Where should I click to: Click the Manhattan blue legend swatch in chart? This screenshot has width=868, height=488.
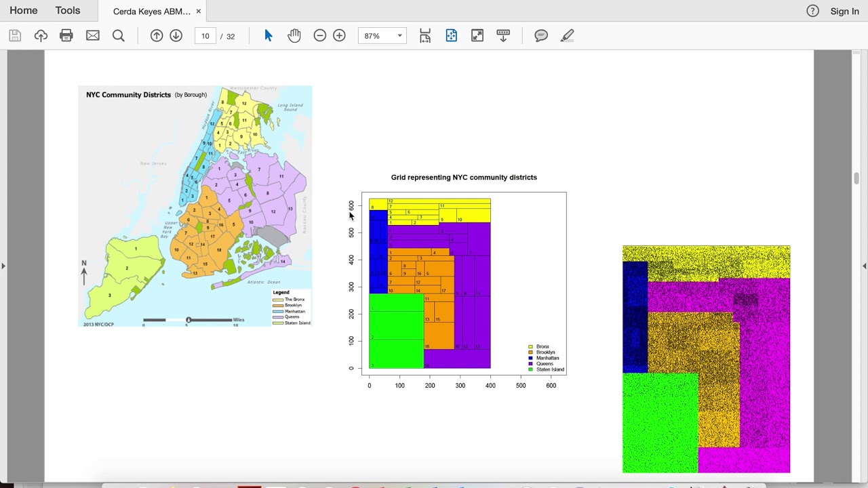click(530, 359)
